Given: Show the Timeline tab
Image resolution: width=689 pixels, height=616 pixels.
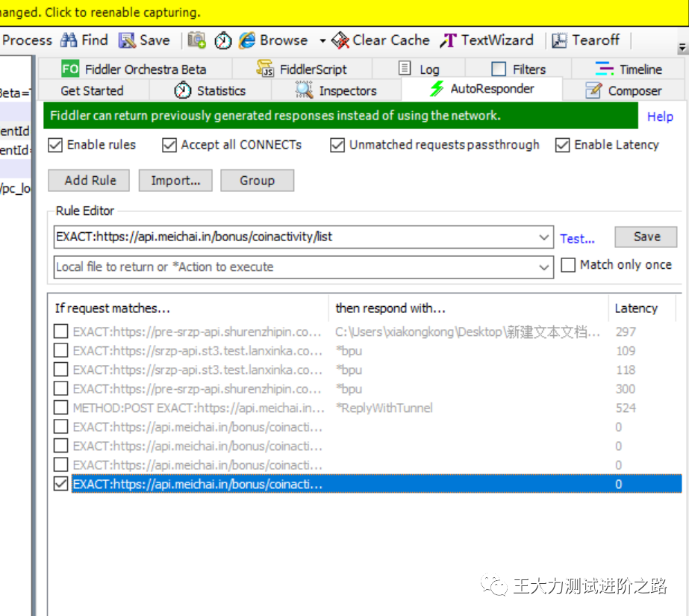Looking at the screenshot, I should 629,69.
